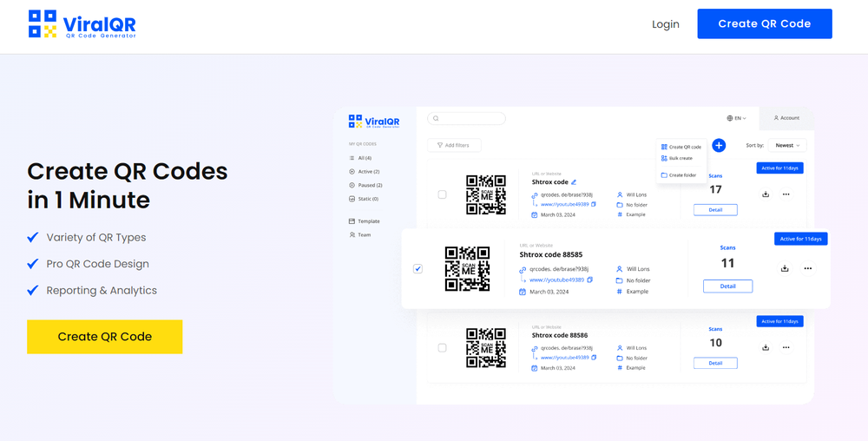Click the magnifier icon in search box
Viewport: 868px width, 441px height.
click(436, 118)
